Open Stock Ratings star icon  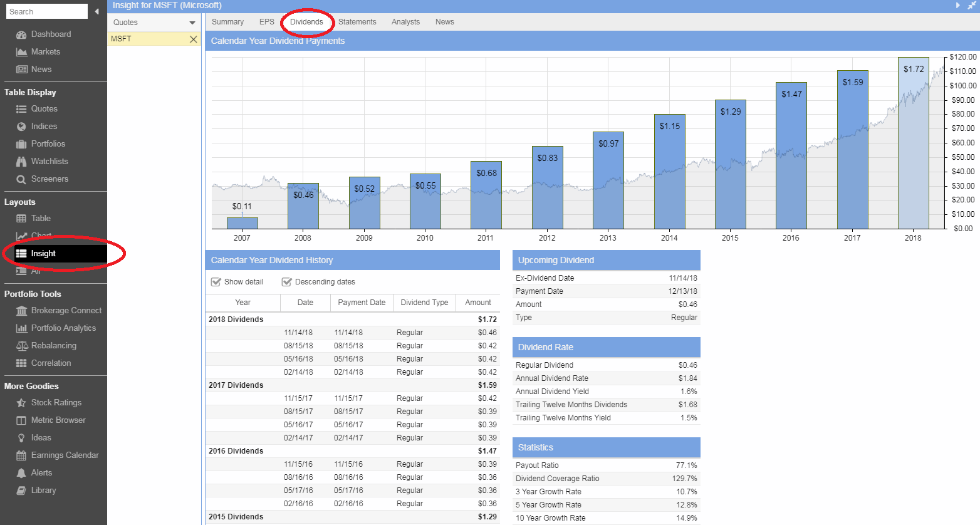coord(21,403)
